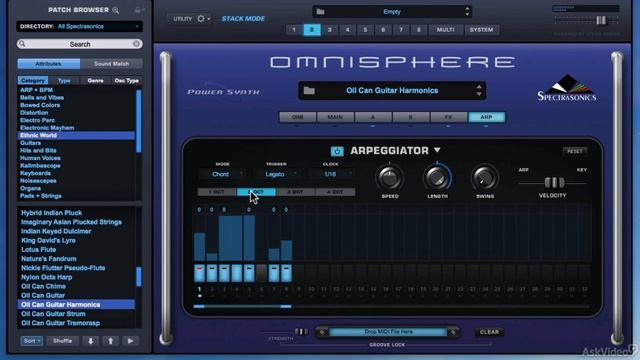Adjust the Speed knob
The width and height of the screenshot is (640, 360).
click(389, 178)
